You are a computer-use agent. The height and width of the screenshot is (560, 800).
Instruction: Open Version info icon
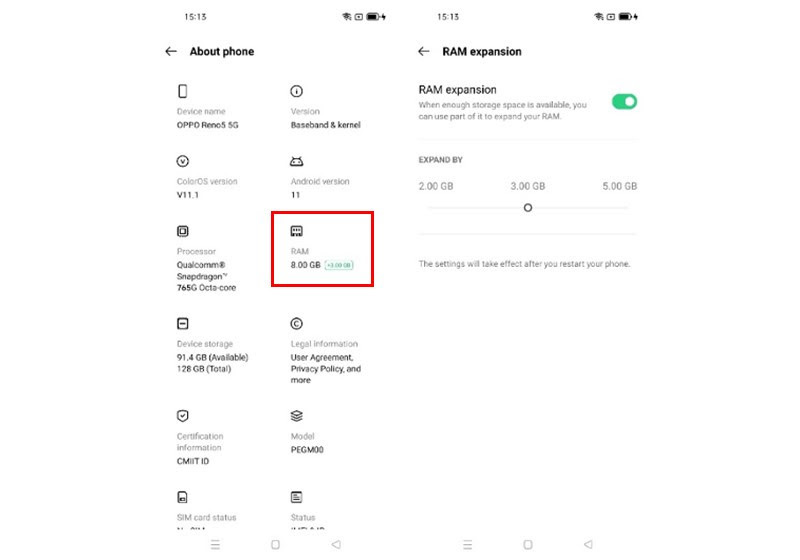click(296, 91)
